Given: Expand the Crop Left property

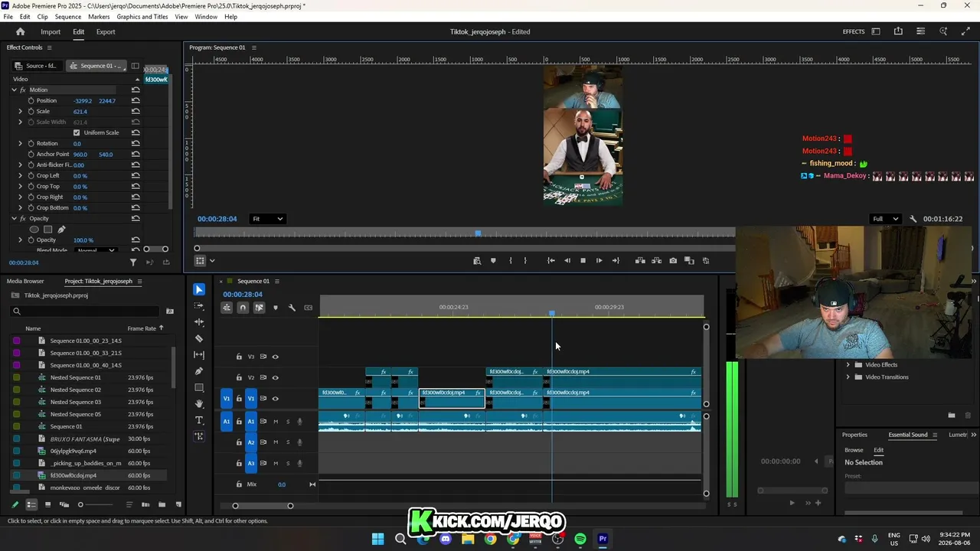Looking at the screenshot, I should (21, 175).
